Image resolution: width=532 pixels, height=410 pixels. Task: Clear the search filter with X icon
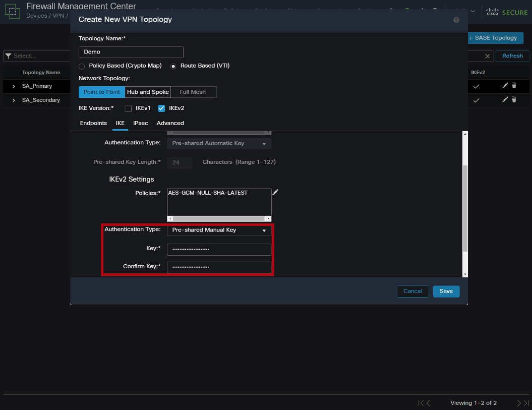[487, 56]
